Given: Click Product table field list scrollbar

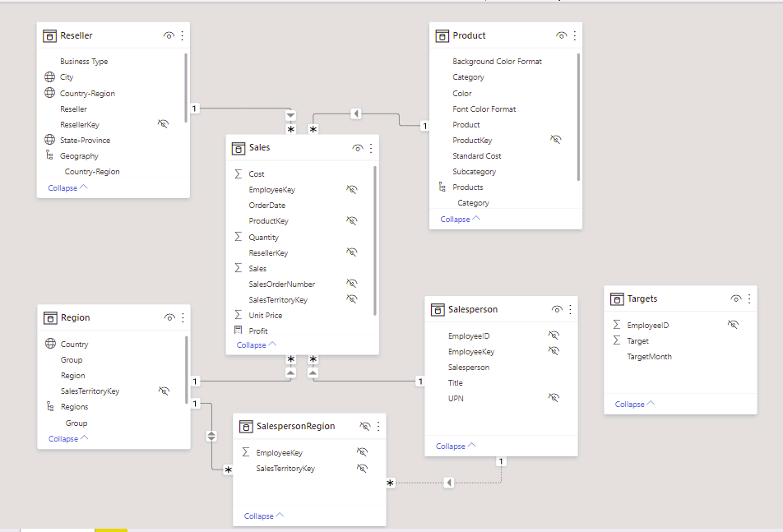Looking at the screenshot, I should 579,117.
